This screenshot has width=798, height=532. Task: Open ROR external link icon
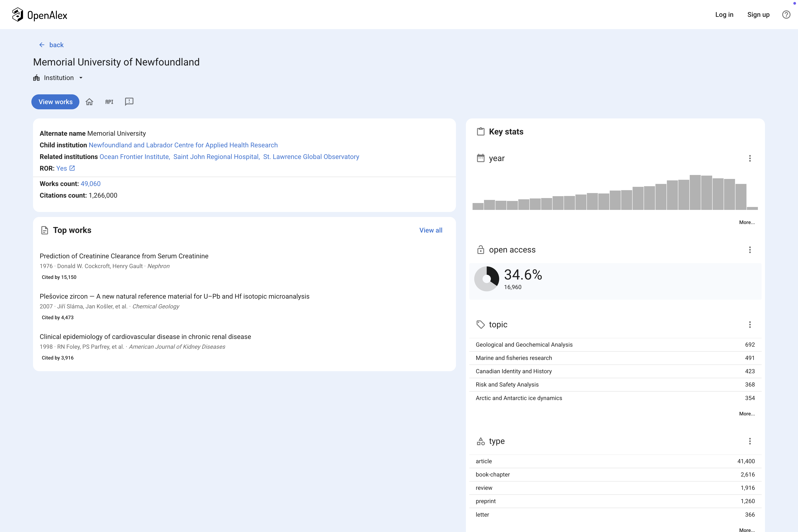tap(72, 168)
